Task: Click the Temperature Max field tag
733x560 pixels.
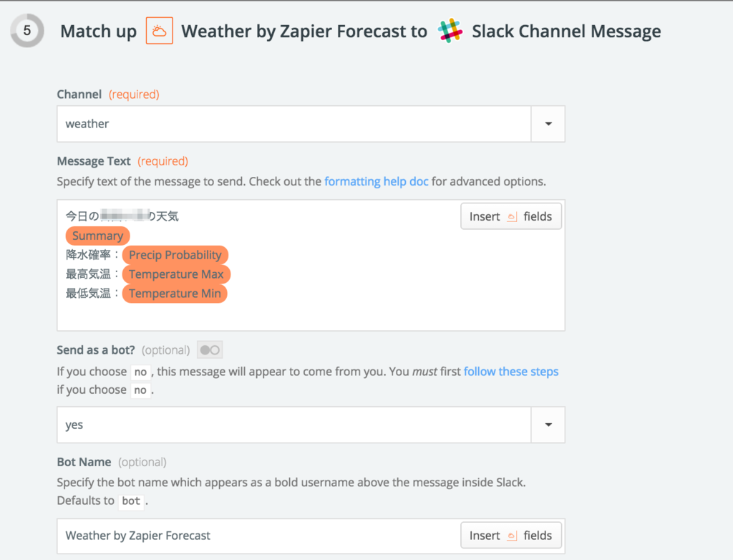Action: [x=176, y=274]
